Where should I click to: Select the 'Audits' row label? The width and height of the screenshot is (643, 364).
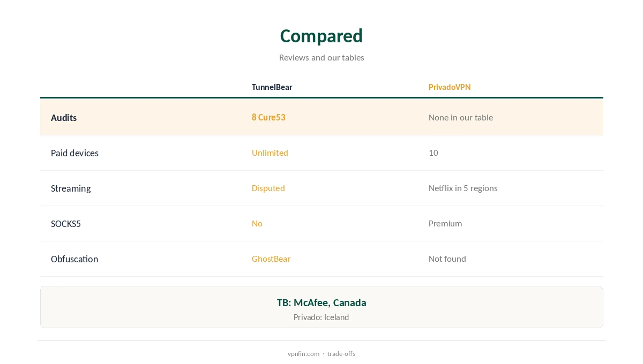pyautogui.click(x=64, y=118)
